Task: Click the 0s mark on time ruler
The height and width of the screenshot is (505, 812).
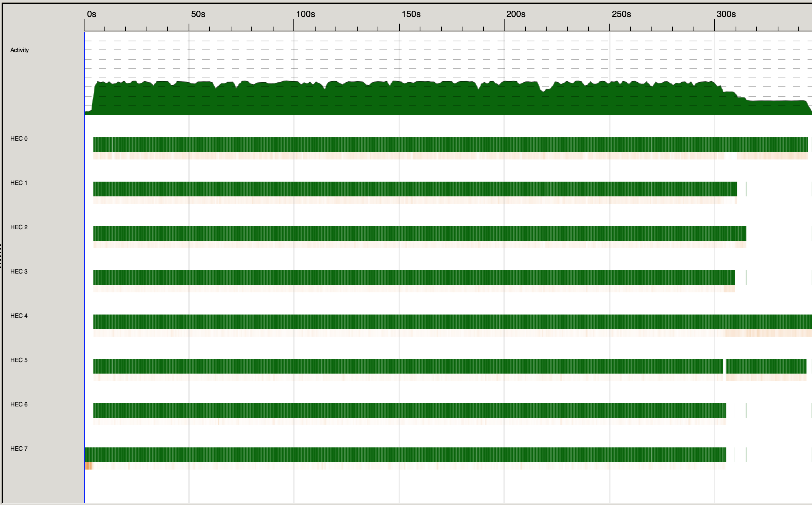Action: (x=91, y=14)
